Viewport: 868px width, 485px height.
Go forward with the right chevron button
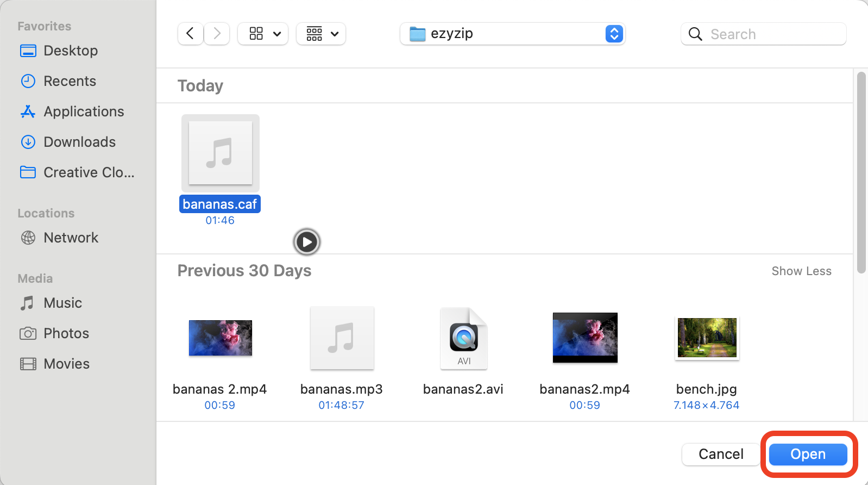pyautogui.click(x=217, y=34)
